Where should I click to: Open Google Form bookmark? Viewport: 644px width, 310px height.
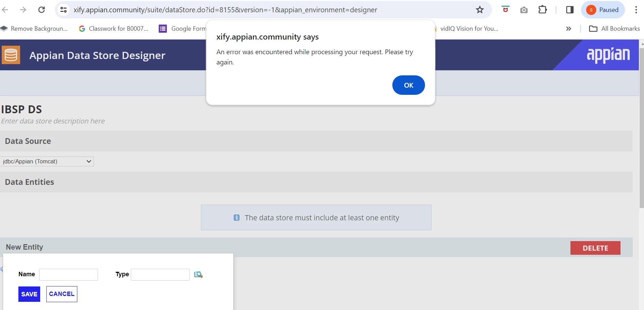183,29
